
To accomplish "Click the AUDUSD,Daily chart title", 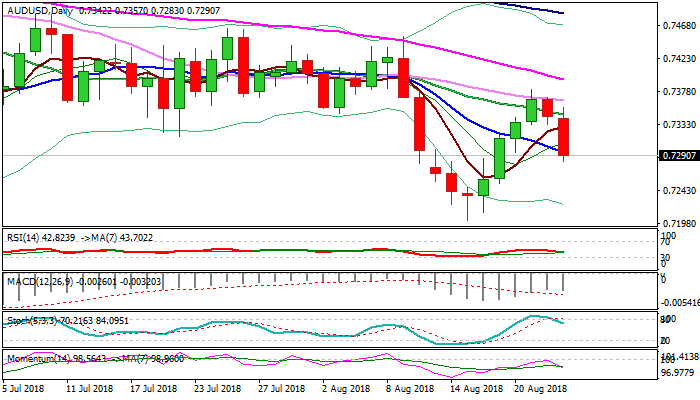I will [x=42, y=8].
